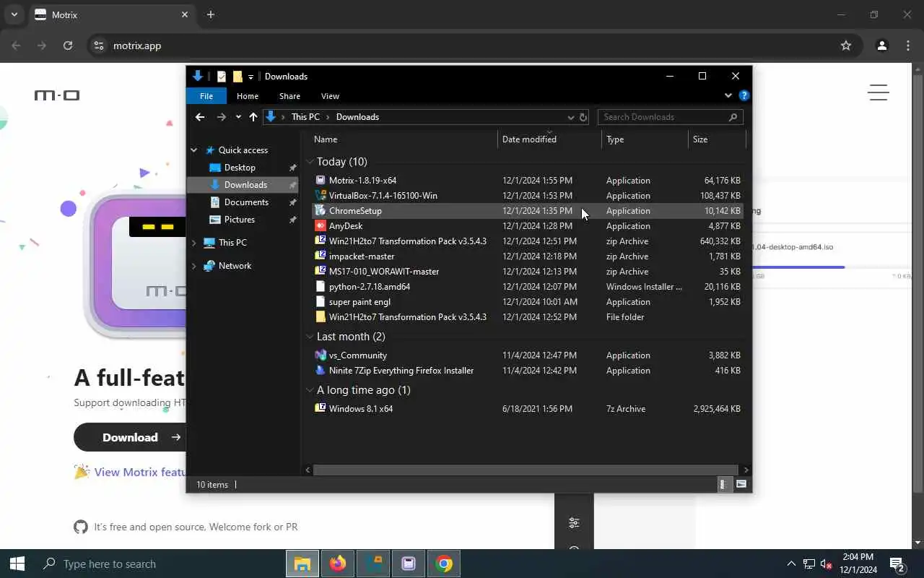The height and width of the screenshot is (578, 924).
Task: Click the Search Downloads field
Action: pos(670,117)
